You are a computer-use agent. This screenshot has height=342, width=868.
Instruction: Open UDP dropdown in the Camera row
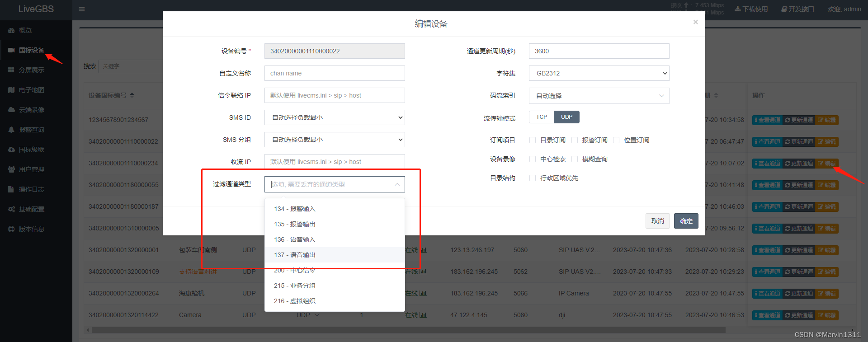[x=308, y=315]
